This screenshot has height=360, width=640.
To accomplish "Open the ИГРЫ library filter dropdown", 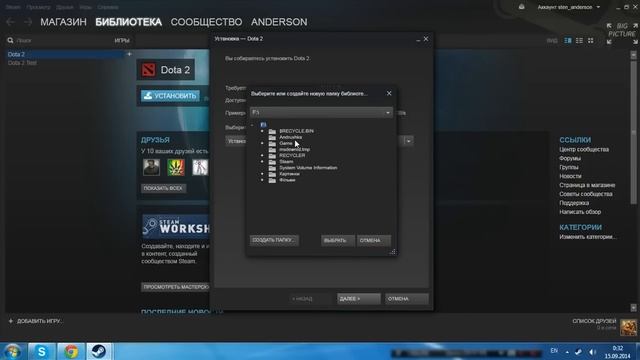I will click(x=122, y=40).
